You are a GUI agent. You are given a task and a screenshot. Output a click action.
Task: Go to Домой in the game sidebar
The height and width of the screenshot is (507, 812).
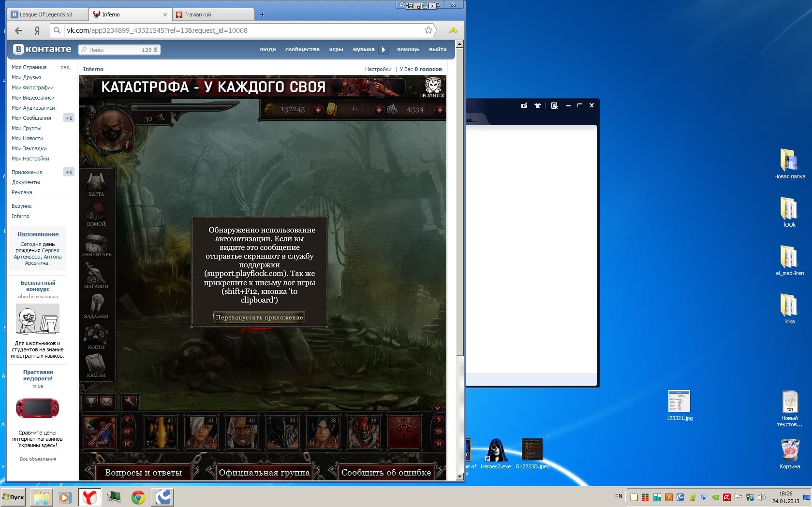[96, 214]
